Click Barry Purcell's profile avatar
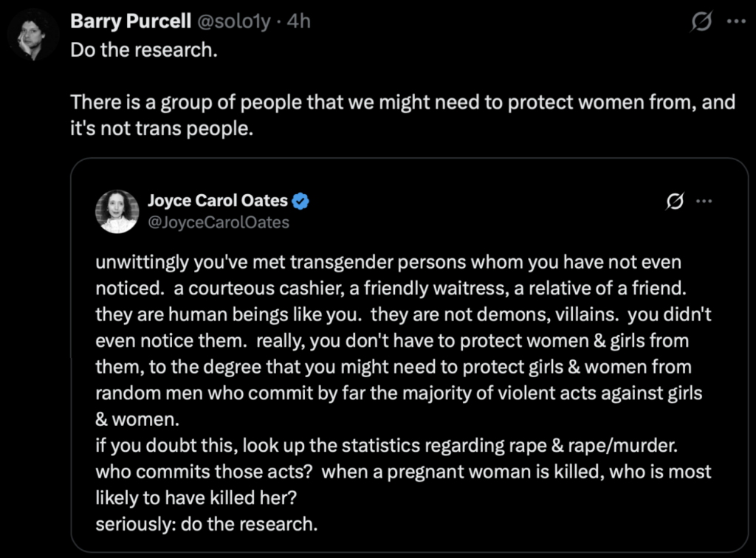The image size is (756, 558). 32,32
